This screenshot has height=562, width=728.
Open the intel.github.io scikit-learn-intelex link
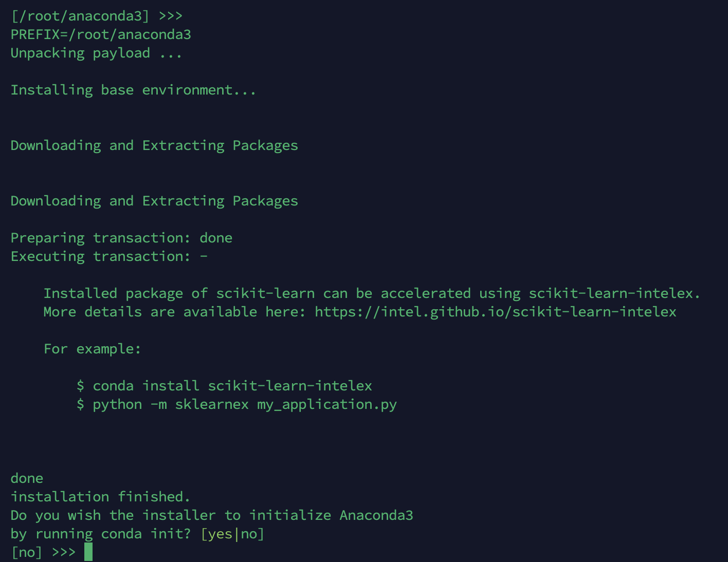coord(496,312)
